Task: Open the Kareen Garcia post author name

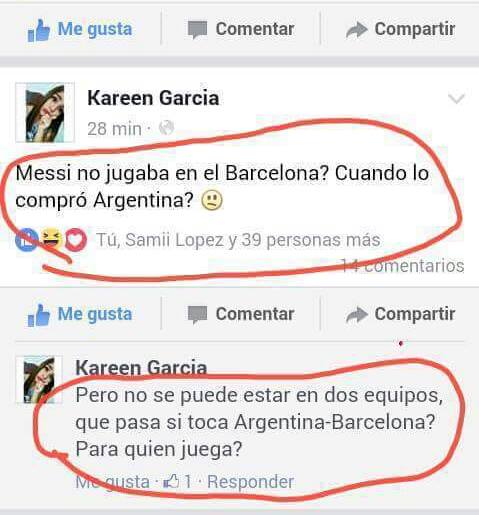Action: click(153, 98)
